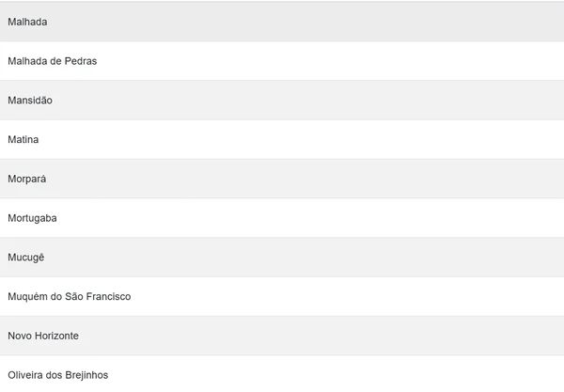Image resolution: width=564 pixels, height=392 pixels.
Task: Click the Malhada list row
Action: 282,22
